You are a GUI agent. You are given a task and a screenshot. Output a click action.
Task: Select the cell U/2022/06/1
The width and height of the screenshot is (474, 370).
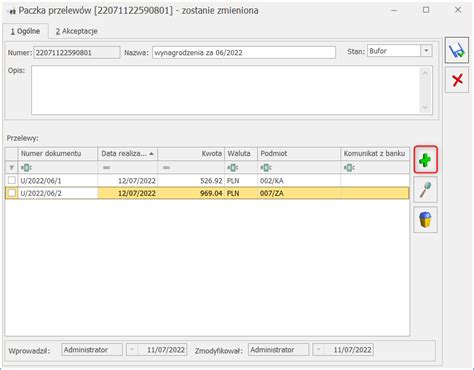pyautogui.click(x=58, y=181)
